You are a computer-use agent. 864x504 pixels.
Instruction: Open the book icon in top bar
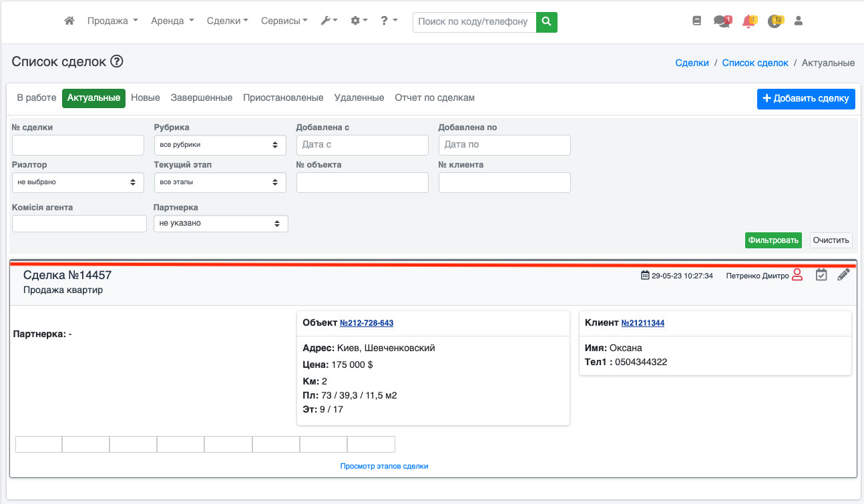click(x=697, y=21)
